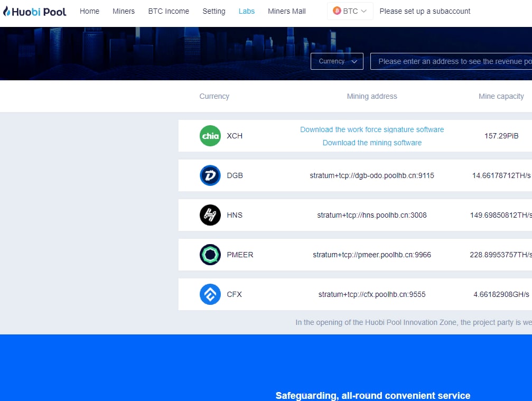
Task: Select the PMEER stratum mining address text
Action: point(372,255)
